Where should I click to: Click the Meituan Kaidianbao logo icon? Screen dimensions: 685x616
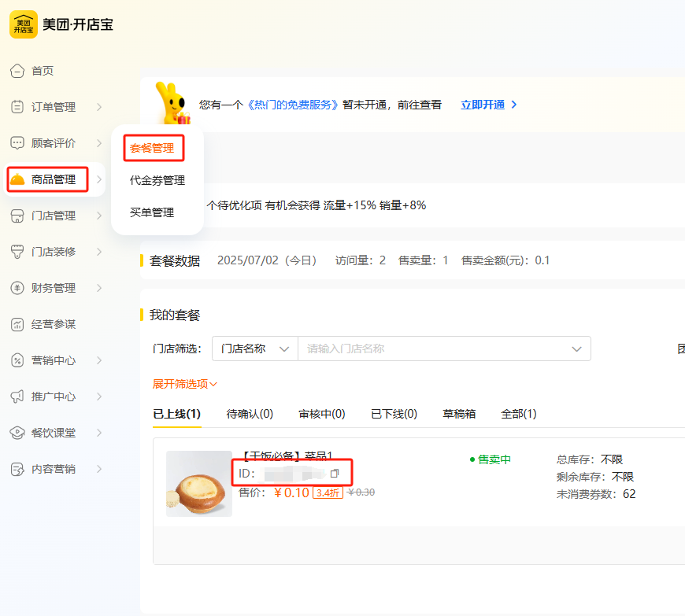point(24,24)
